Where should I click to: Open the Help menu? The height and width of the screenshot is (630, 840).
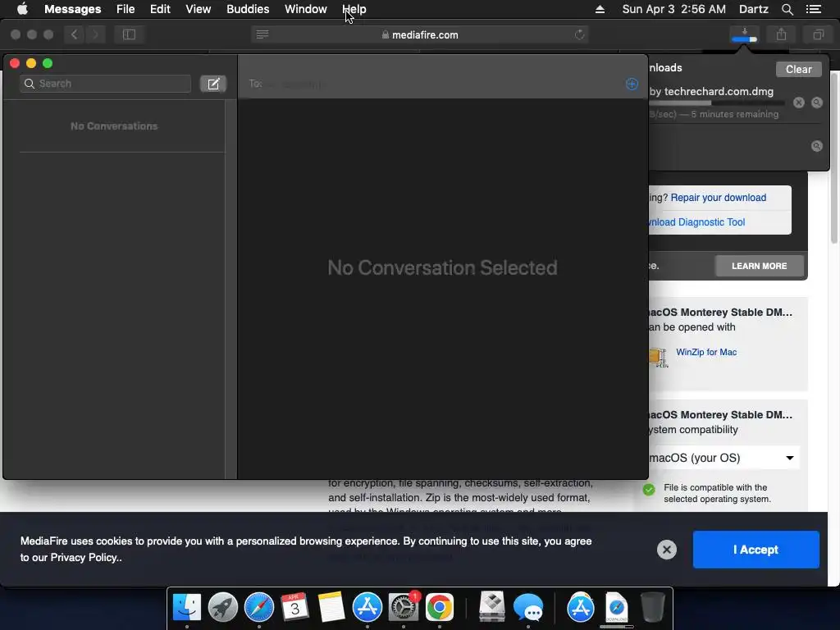[354, 9]
